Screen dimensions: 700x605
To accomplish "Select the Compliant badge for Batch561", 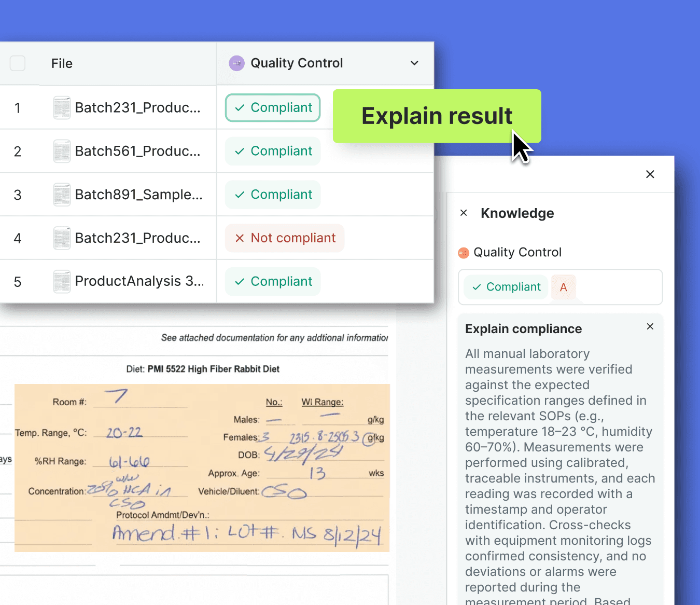I will pos(273,151).
